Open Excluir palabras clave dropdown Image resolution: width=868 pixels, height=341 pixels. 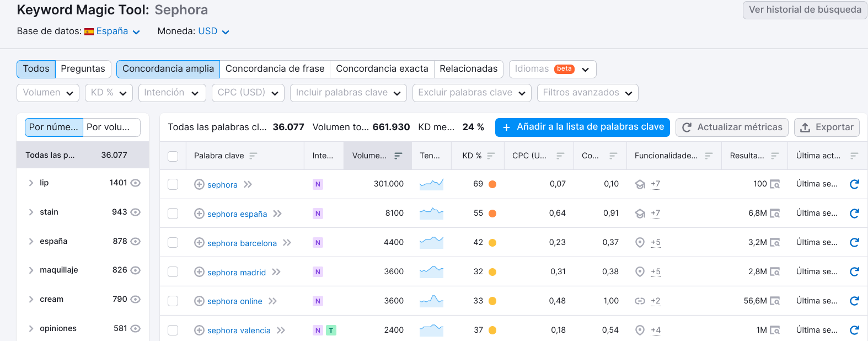(472, 93)
